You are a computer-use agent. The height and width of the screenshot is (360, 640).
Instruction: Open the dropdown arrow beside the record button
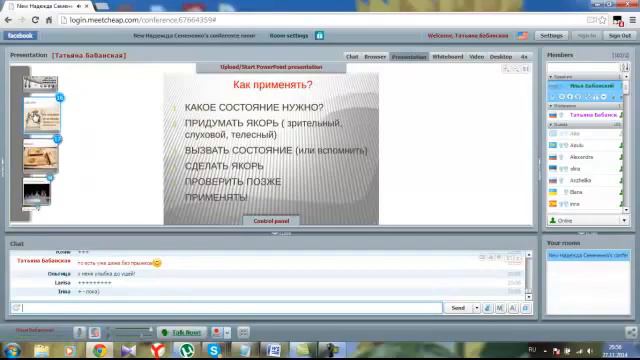[x=227, y=332]
